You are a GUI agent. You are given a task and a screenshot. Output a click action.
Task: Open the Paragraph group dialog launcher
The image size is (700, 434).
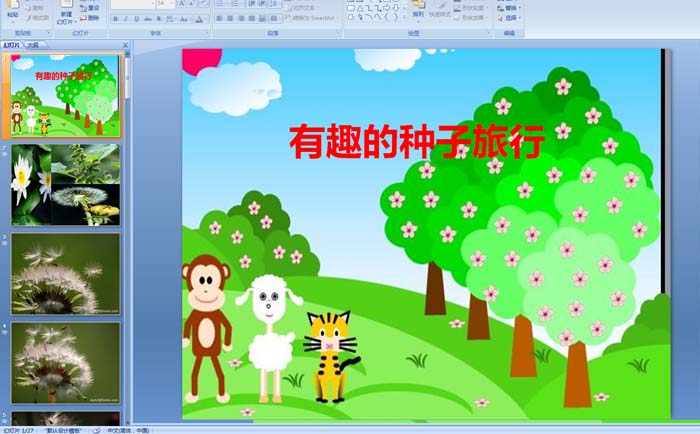click(x=338, y=33)
